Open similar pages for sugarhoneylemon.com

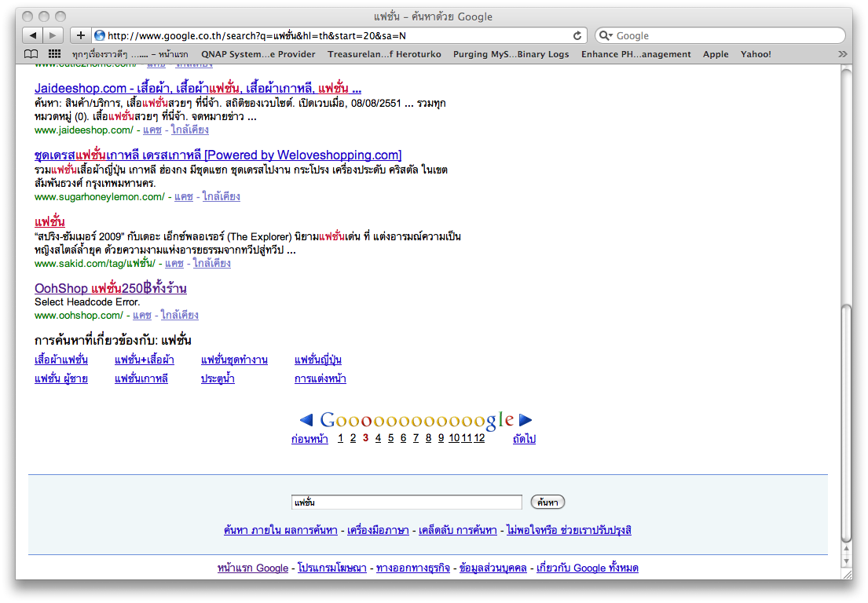click(x=222, y=196)
